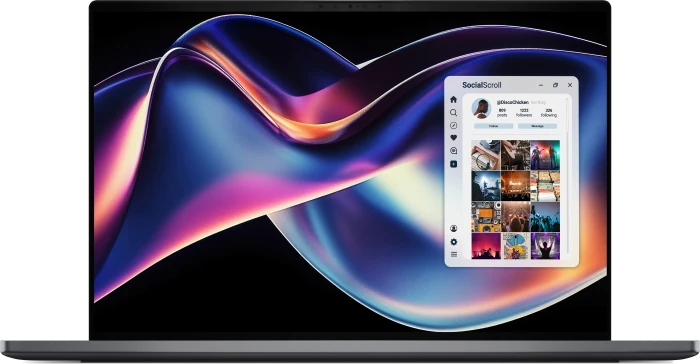Open the Home icon in SocialScroll sidebar
The image size is (700, 364).
[454, 99]
